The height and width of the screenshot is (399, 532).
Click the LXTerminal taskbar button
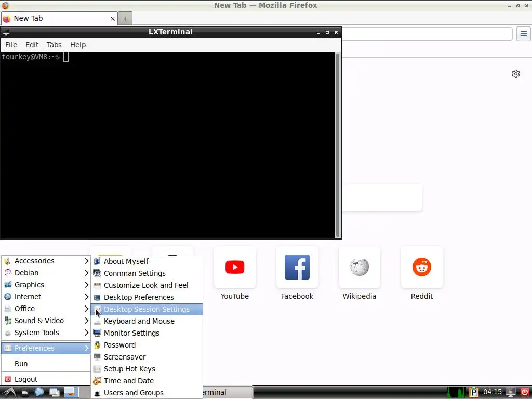228,393
